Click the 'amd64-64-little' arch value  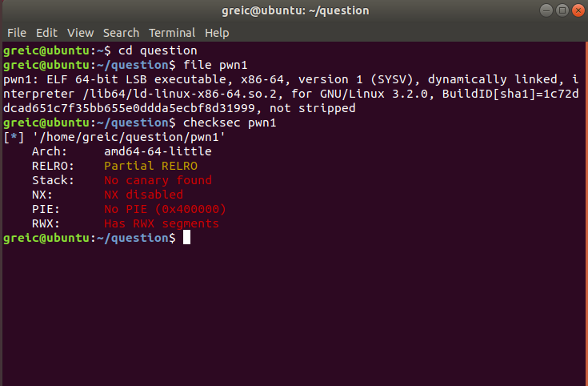click(158, 151)
